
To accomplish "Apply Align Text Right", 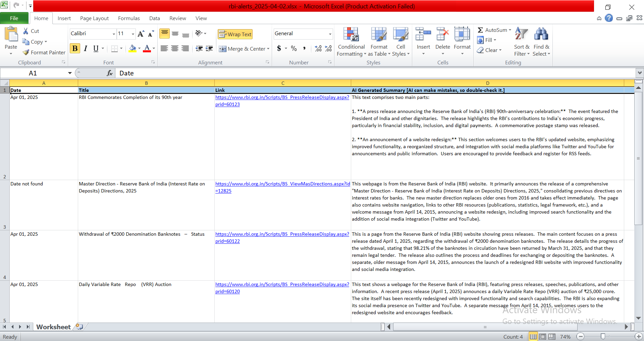I will [x=185, y=49].
